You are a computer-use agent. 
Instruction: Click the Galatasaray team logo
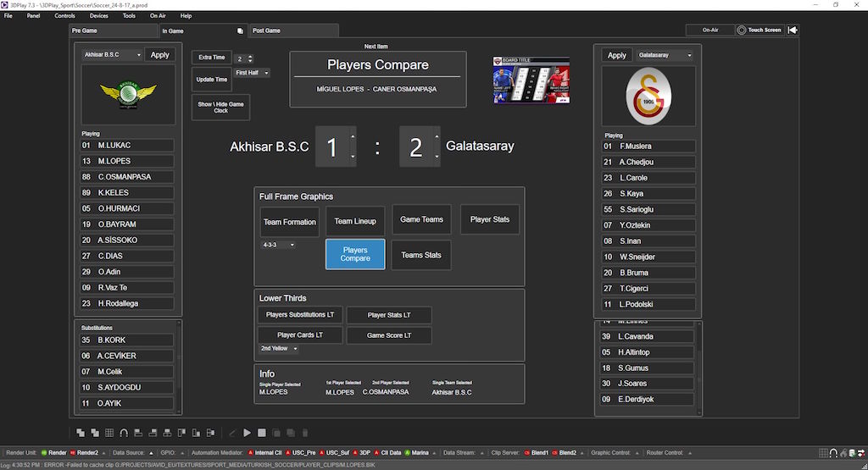(x=648, y=97)
